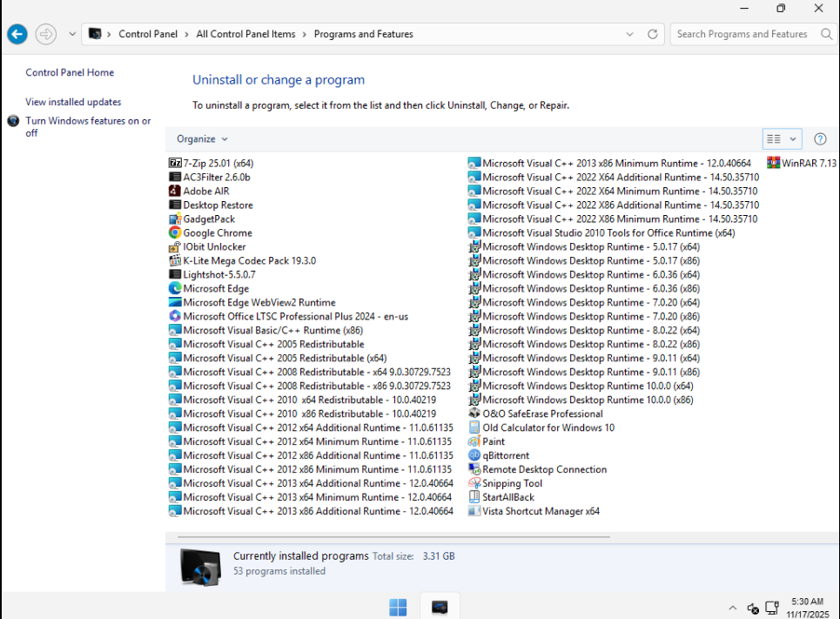Screen dimensions: 840x619
Task: Go back with the blue arrow button
Action: click(x=17, y=34)
